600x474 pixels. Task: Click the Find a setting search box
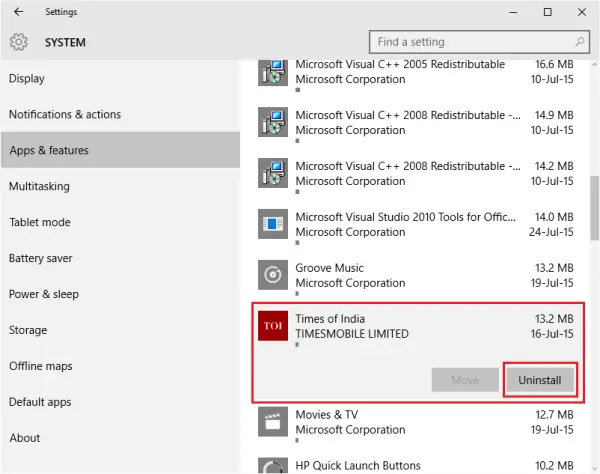(470, 42)
